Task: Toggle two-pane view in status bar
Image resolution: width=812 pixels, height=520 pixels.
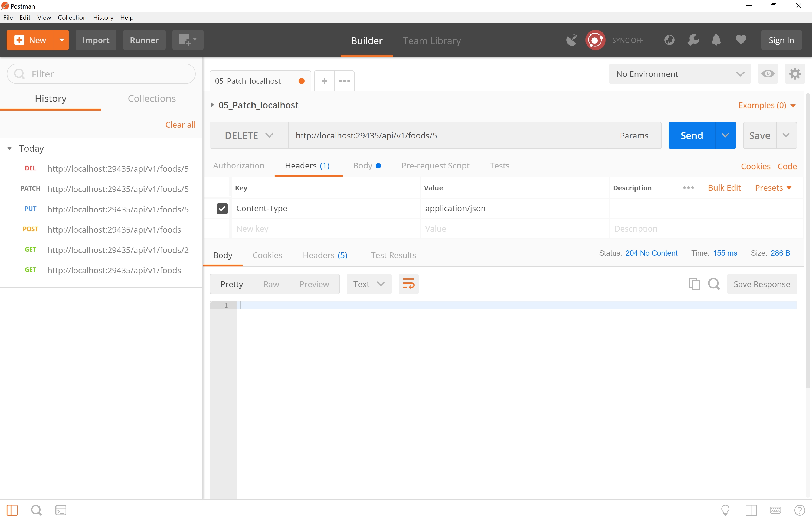Action: coord(751,510)
